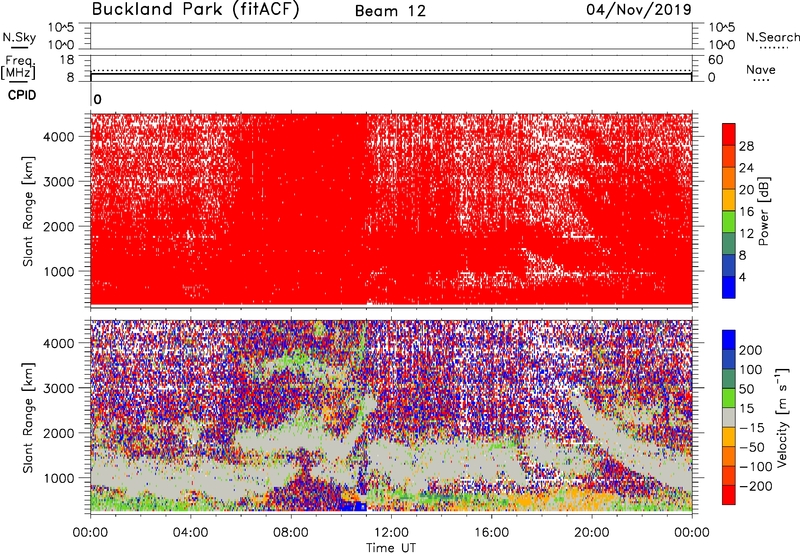This screenshot has width=800, height=554.
Task: Click the '04:00' time axis label
Action: click(x=190, y=533)
